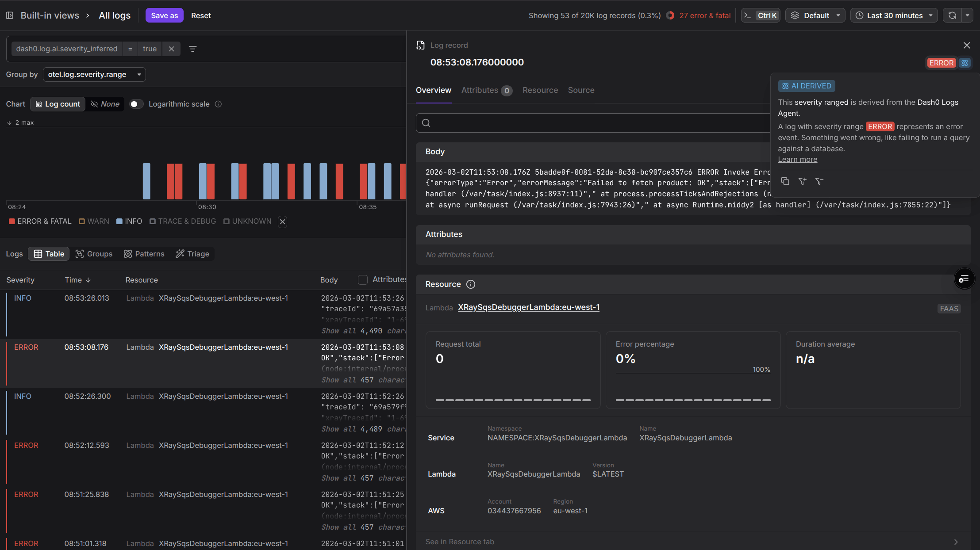This screenshot has width=980, height=550.
Task: Click the Resource section info icon
Action: [470, 284]
